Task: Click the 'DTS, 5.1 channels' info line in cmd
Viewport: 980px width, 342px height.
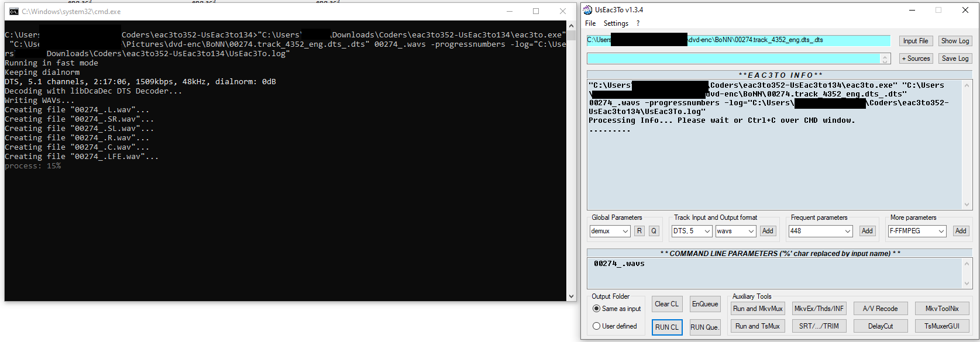Action: 140,82
